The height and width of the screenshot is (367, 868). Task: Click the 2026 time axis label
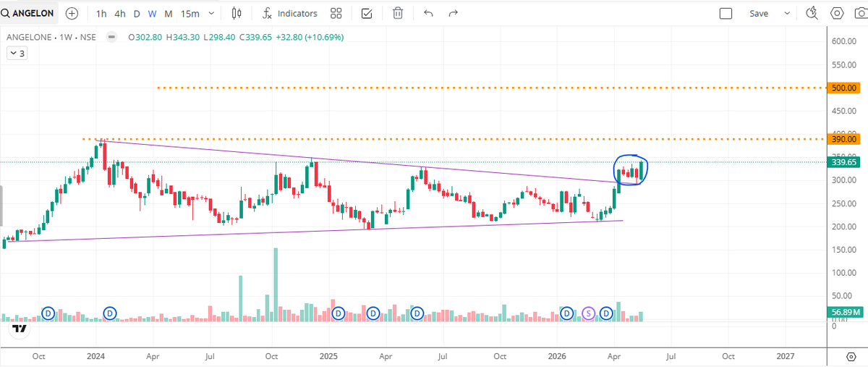pyautogui.click(x=556, y=357)
